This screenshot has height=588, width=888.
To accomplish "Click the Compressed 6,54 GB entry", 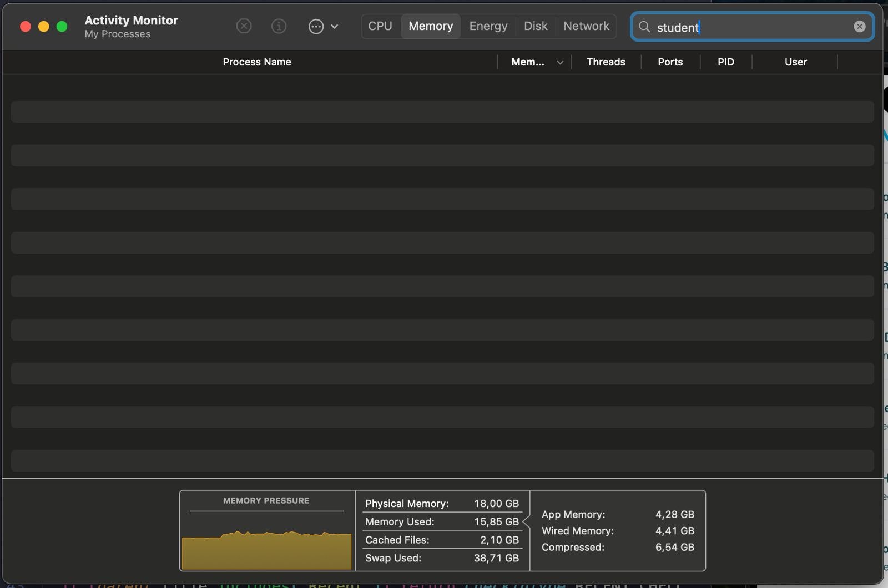I will tap(618, 548).
